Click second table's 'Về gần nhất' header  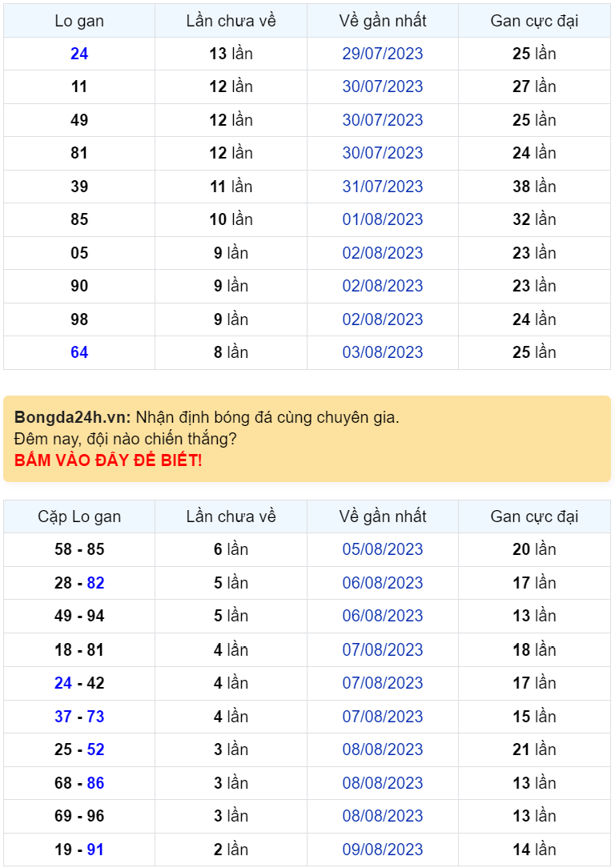383,516
